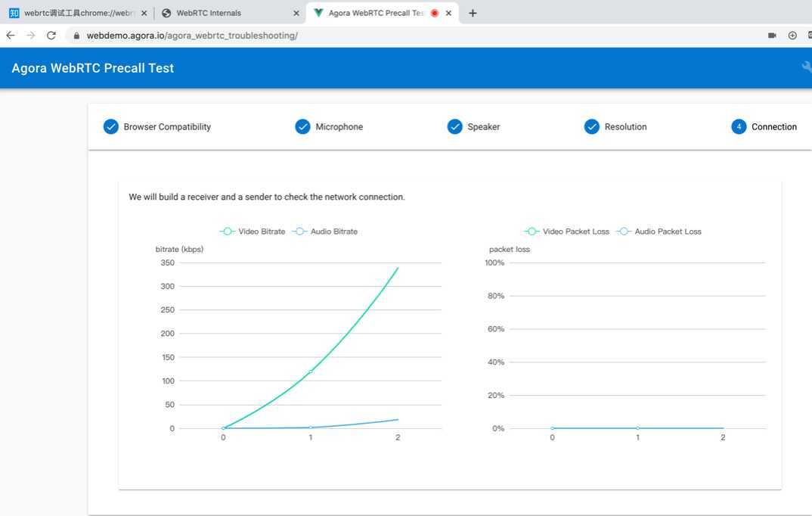Click video bitrate data point at x=1

[311, 371]
